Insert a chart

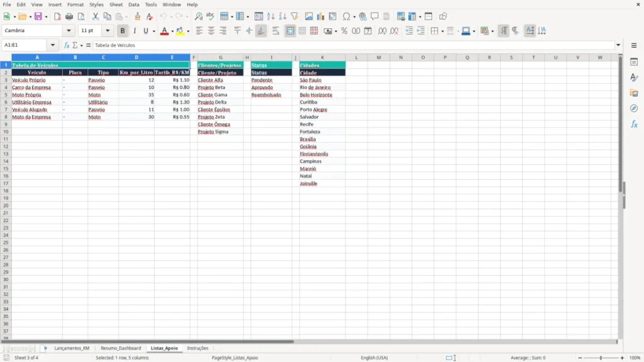pos(321,16)
